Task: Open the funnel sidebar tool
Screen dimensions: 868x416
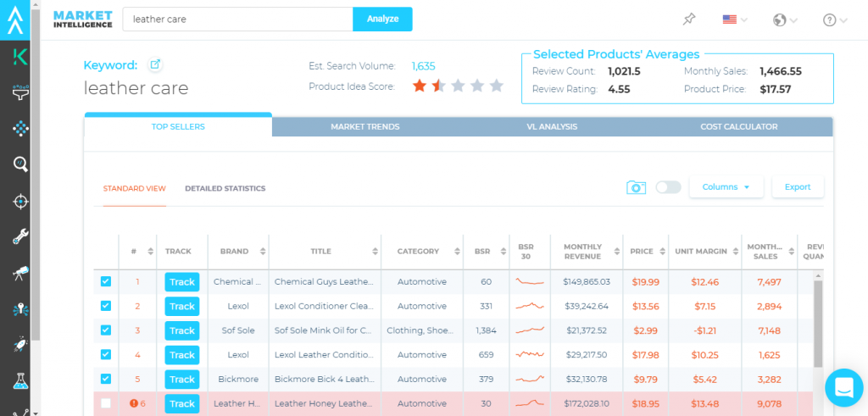Action: pyautogui.click(x=21, y=92)
